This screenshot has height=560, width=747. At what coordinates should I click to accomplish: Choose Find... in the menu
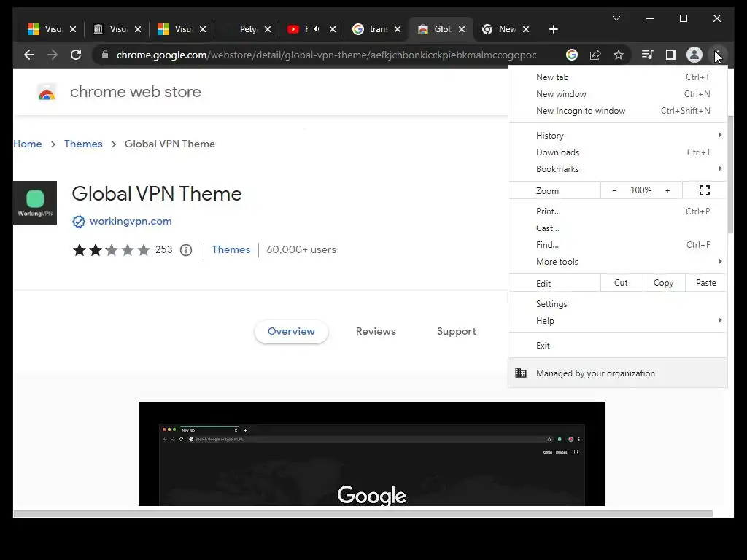click(618, 245)
